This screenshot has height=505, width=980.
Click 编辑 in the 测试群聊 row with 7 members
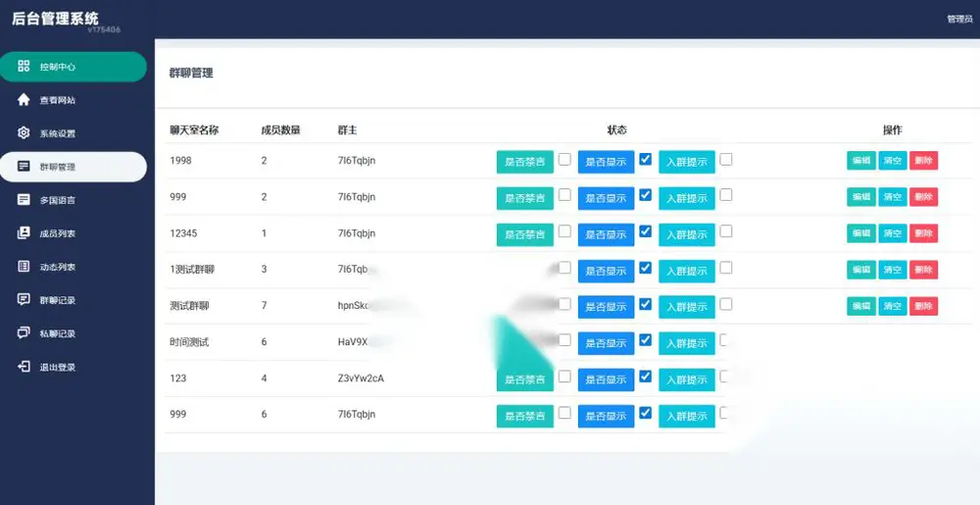tap(861, 306)
